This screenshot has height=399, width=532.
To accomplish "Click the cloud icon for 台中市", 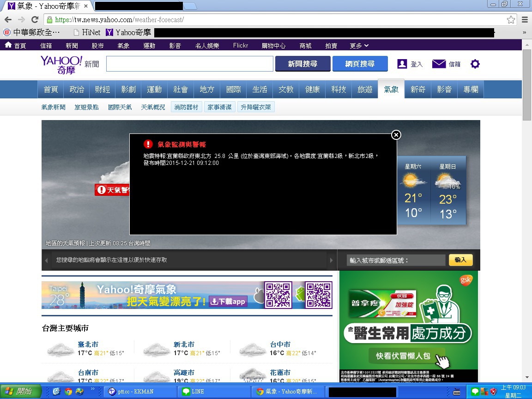I will click(253, 350).
